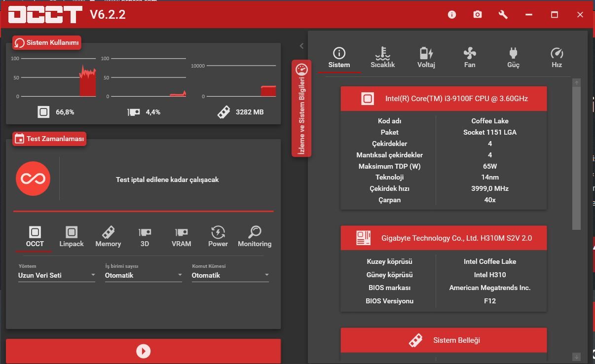Open the Komut Kümesi dropdown
The height and width of the screenshot is (364, 595).
230,275
